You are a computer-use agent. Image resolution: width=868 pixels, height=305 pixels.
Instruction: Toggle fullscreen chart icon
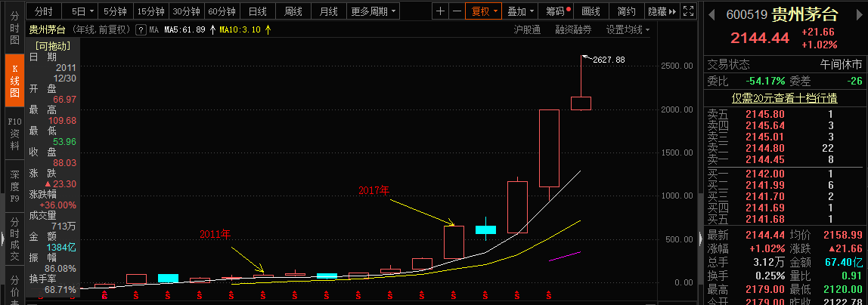(688, 11)
